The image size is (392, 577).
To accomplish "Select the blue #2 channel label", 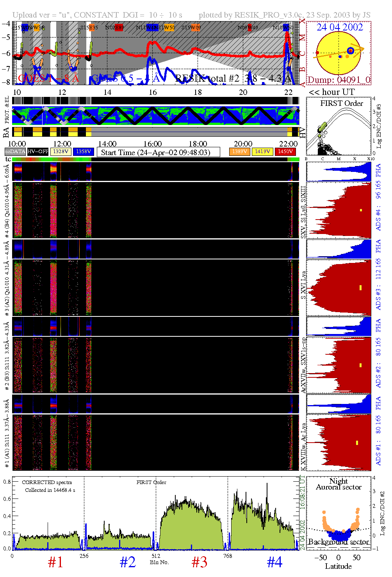I will (x=128, y=562).
